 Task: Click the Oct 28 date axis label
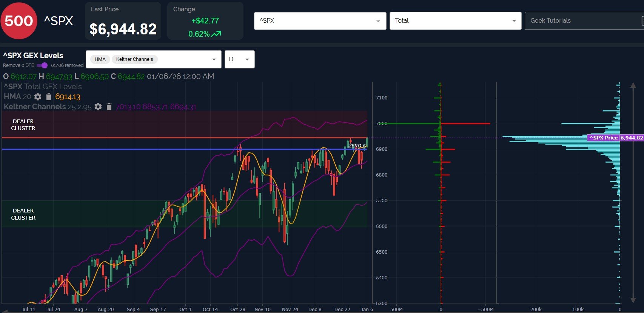[238, 309]
